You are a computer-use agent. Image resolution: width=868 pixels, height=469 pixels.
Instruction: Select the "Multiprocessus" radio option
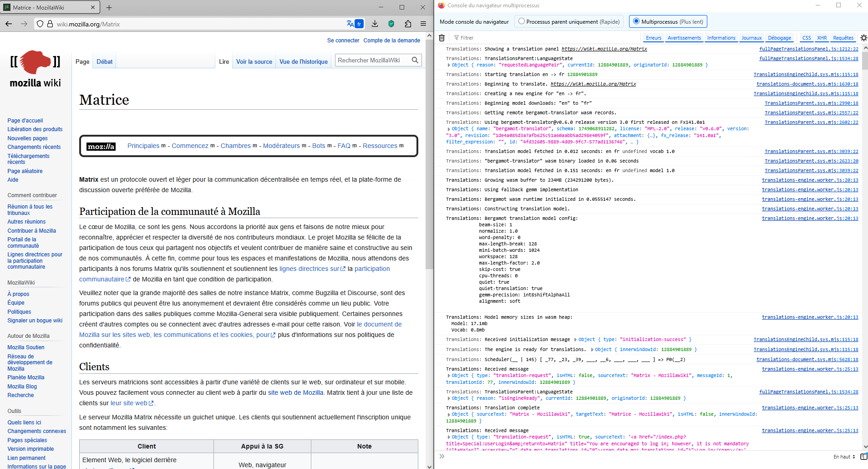636,21
